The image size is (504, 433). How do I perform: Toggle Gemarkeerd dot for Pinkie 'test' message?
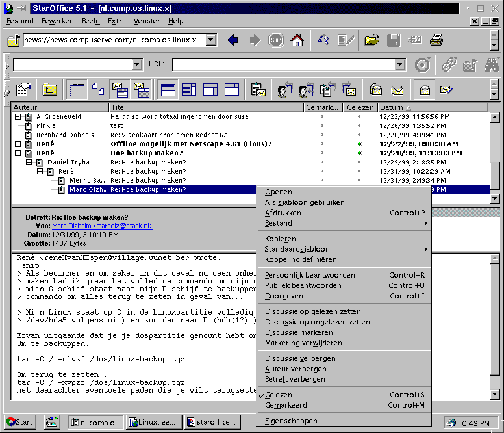point(322,125)
